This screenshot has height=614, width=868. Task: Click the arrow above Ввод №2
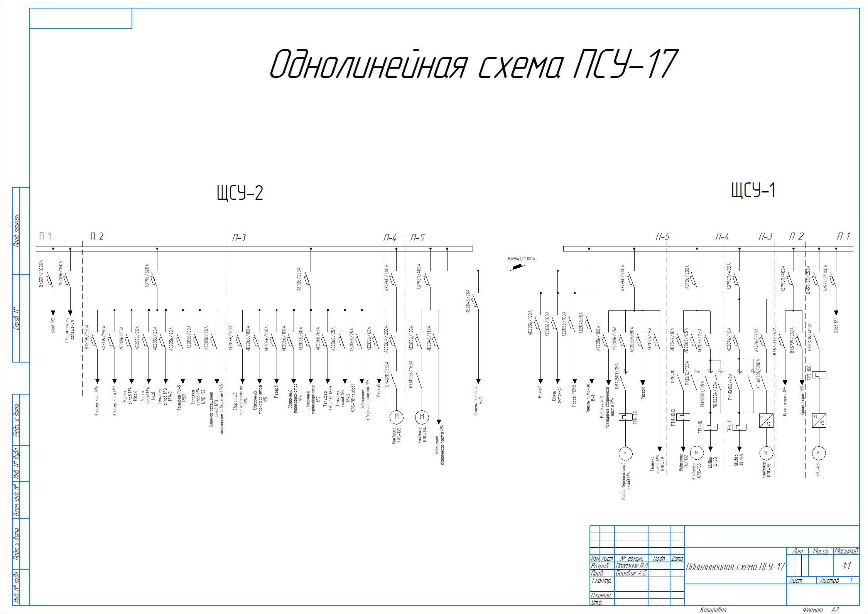pos(53,312)
